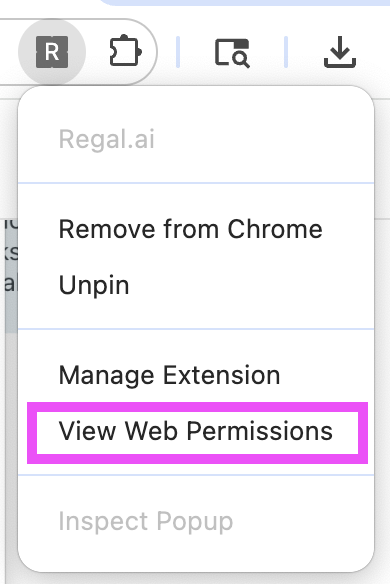Screen dimensions: 390x584
Task: Show all extensions via the puzzle icon
Action: pos(125,52)
